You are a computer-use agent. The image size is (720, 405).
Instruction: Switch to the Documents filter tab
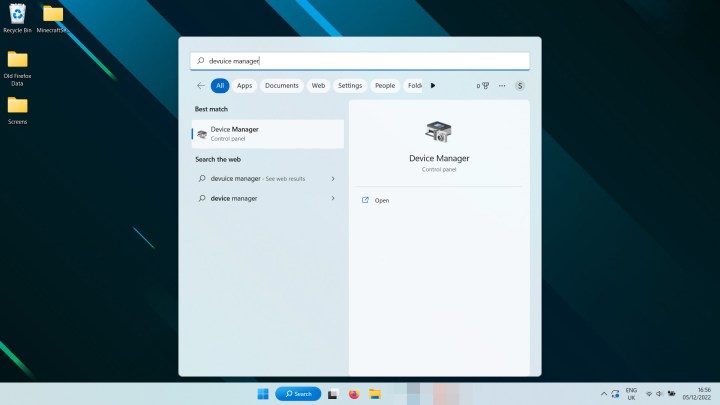pyautogui.click(x=281, y=86)
